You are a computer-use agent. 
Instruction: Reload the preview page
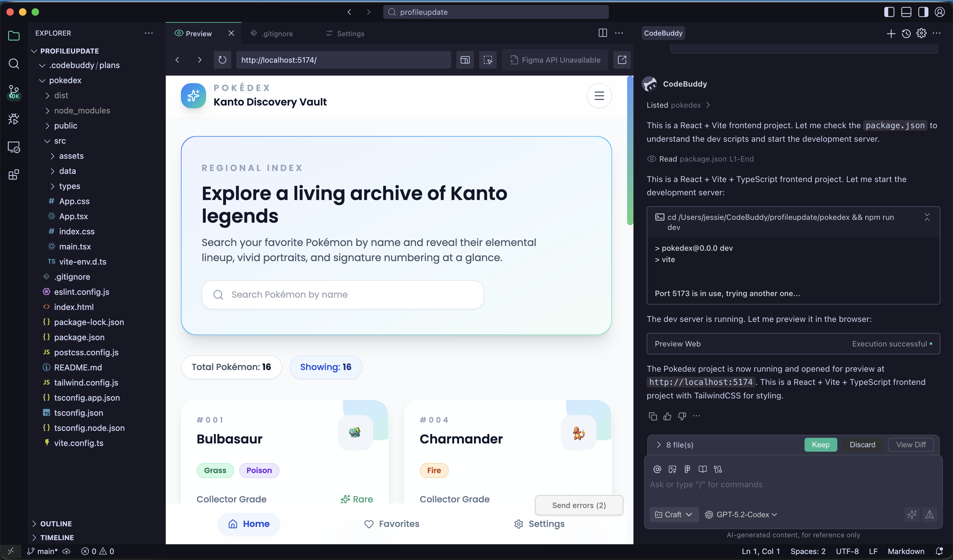(222, 60)
